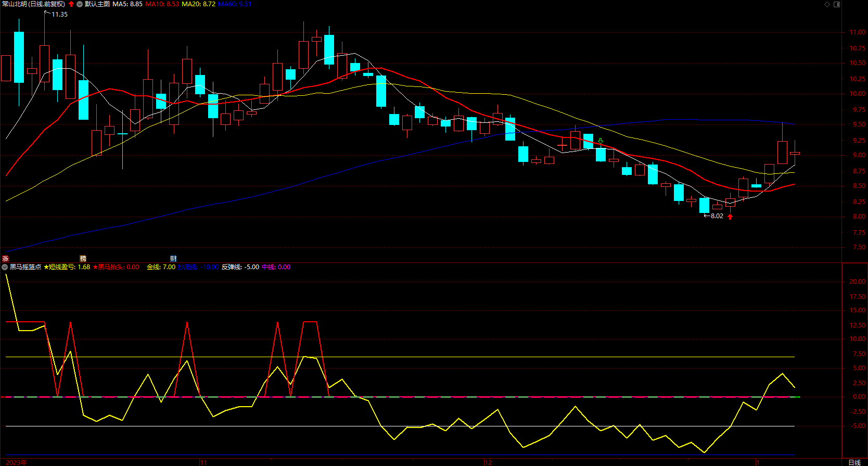Viewport: 868px width, 466px height.
Task: Click the 黑马抬头: 0.00 value
Action: 116,267
